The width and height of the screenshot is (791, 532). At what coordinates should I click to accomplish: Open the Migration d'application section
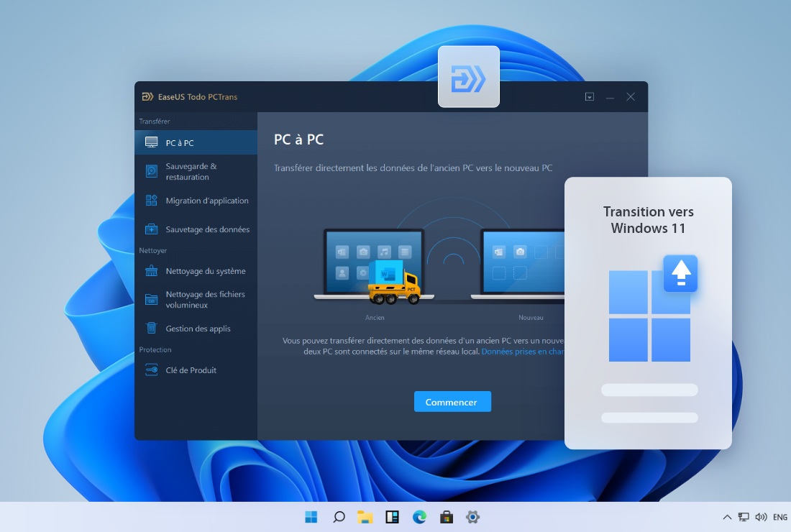(x=207, y=201)
